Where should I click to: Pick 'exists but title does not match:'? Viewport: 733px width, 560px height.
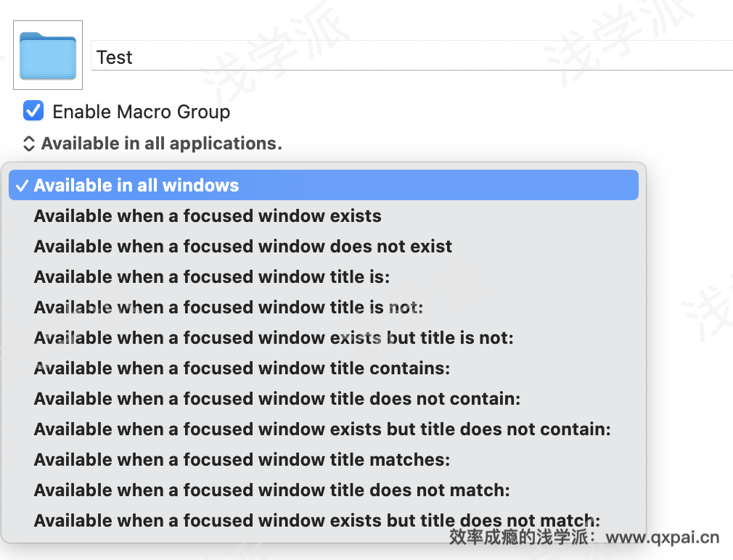pos(317,520)
